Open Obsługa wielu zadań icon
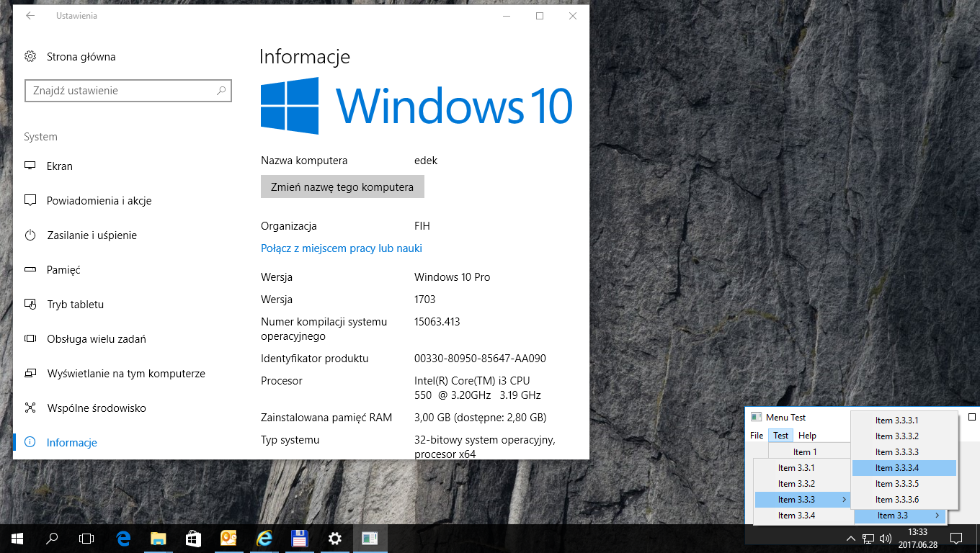The image size is (980, 553). [30, 338]
